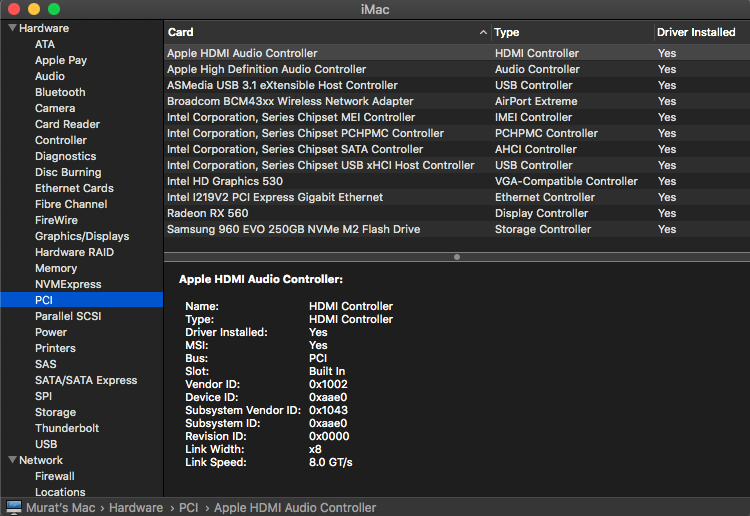Click the green zoom window button

[54, 9]
